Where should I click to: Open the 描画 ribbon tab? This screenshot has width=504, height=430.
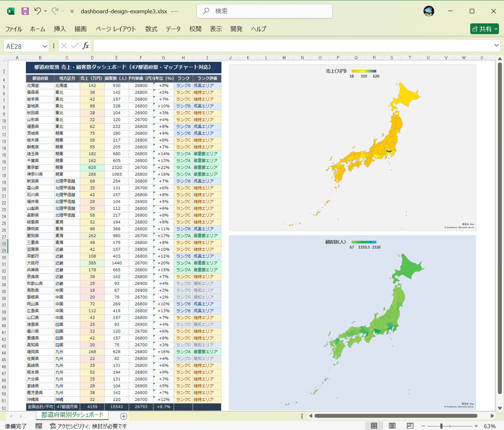(x=81, y=29)
